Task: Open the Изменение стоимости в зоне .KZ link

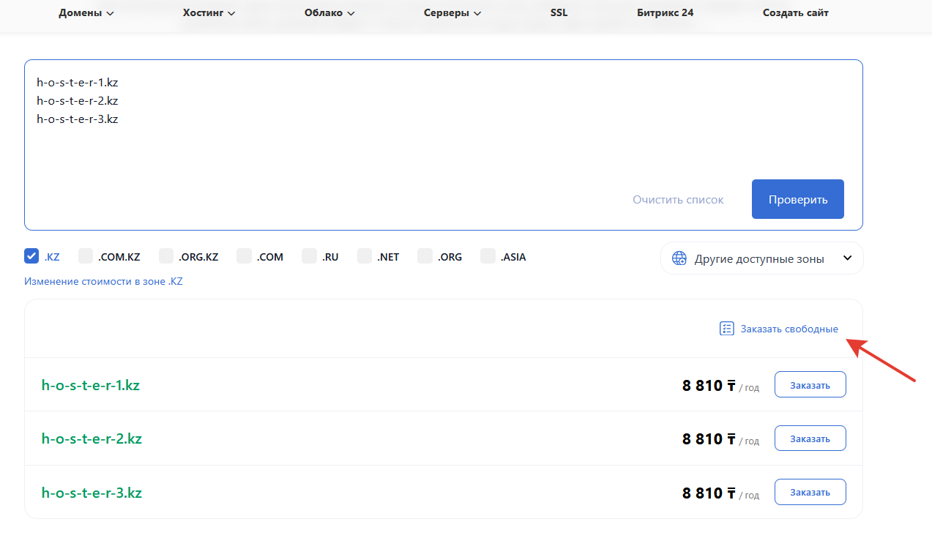Action: 103,281
